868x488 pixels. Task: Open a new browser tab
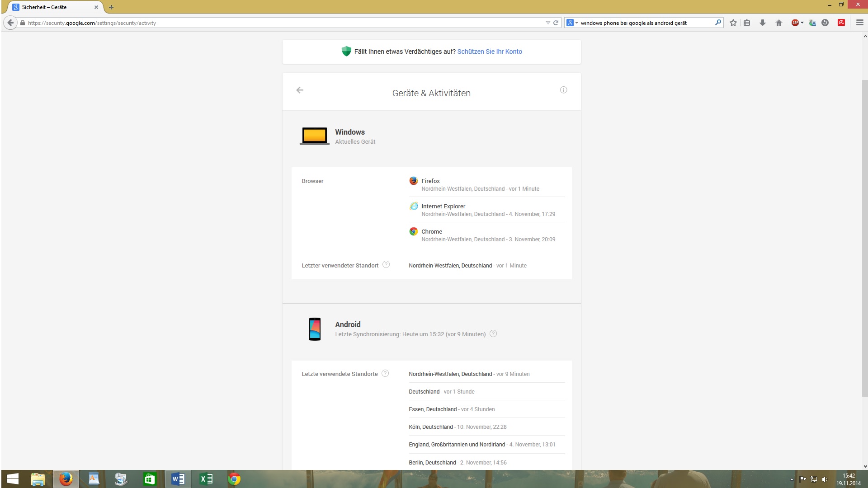pos(111,7)
